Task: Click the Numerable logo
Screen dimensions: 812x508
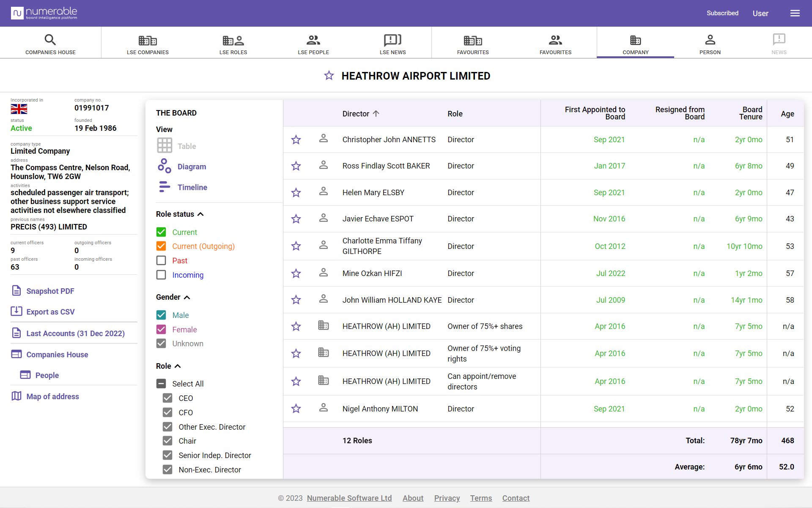Action: 44,13
